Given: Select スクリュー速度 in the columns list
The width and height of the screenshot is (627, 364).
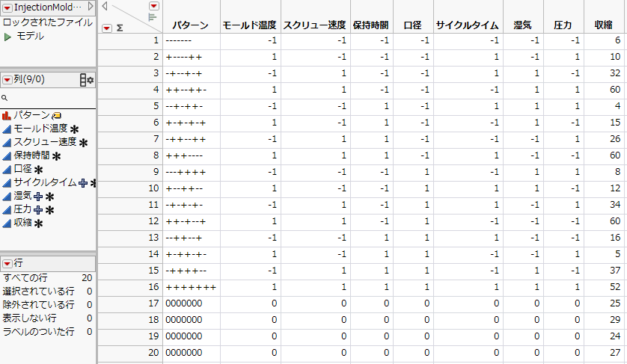Looking at the screenshot, I should 45,142.
